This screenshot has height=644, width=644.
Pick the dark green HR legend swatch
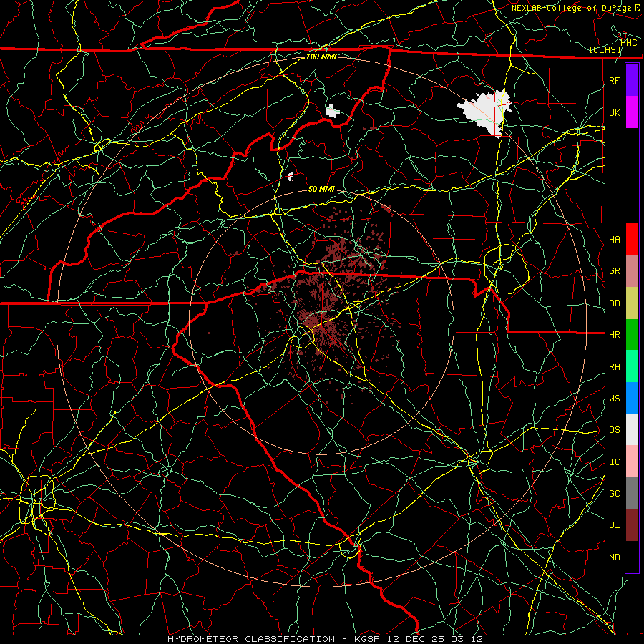pos(632,334)
